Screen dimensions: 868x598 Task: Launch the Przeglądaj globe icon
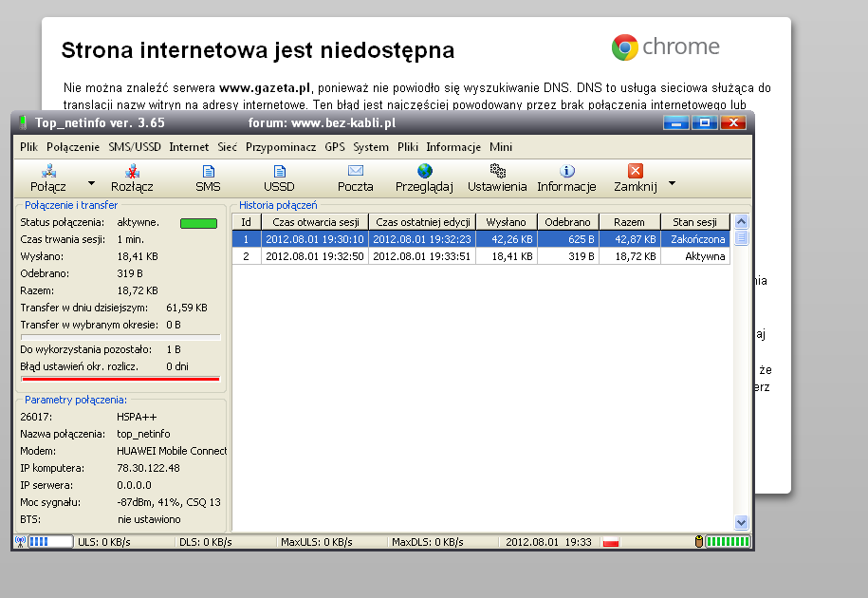(425, 171)
